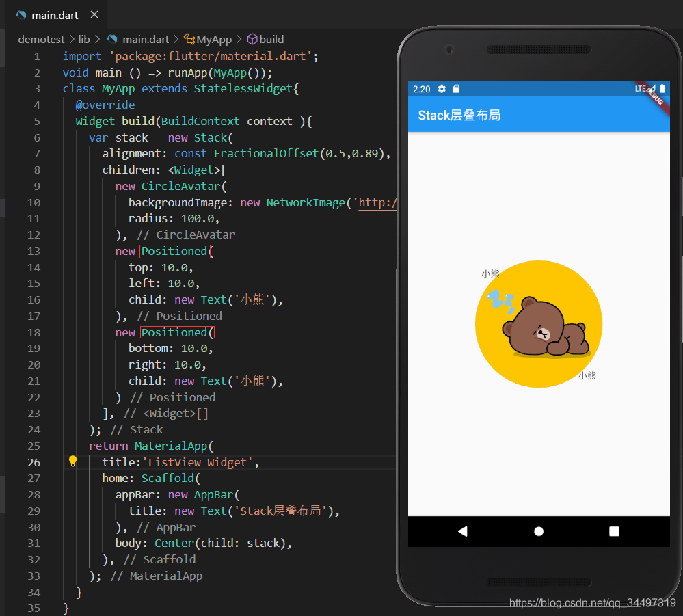
Task: Expand the chevron after MyApp breadcrumb
Action: [x=239, y=39]
